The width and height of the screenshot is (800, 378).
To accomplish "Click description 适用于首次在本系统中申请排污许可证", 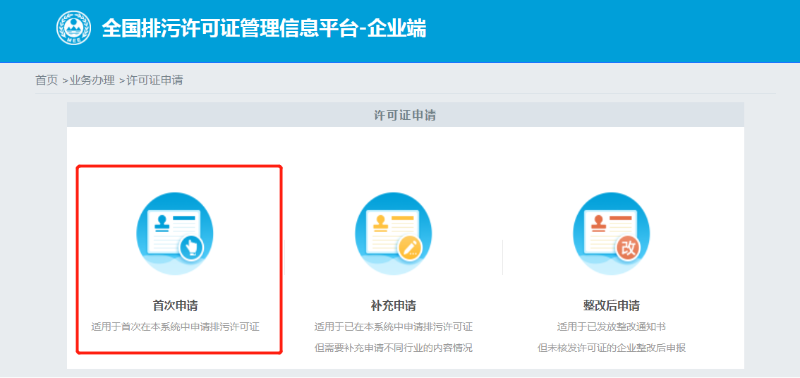I will (x=175, y=326).
